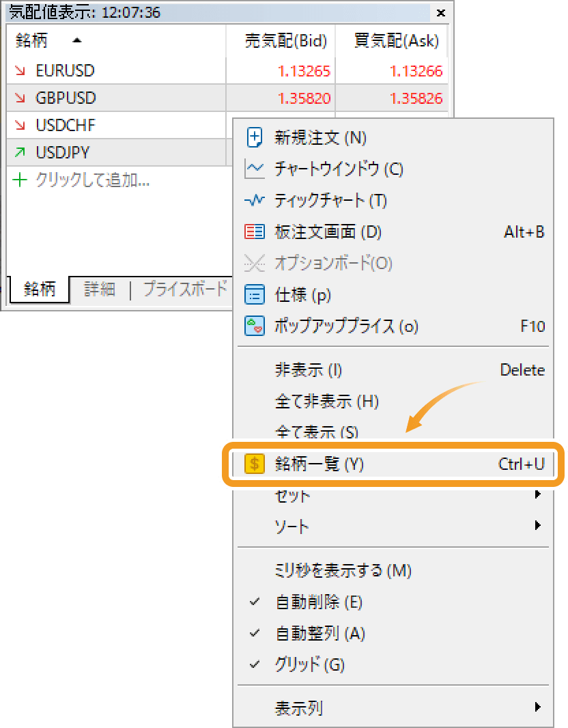
Task: Click the green plus add-symbol icon
Action: pos(20,180)
